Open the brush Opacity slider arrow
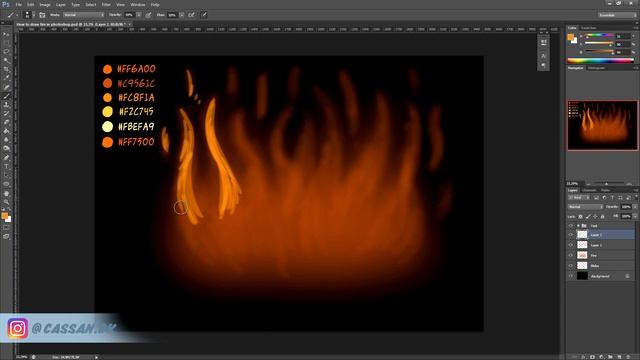This screenshot has height=360, width=640. click(139, 15)
